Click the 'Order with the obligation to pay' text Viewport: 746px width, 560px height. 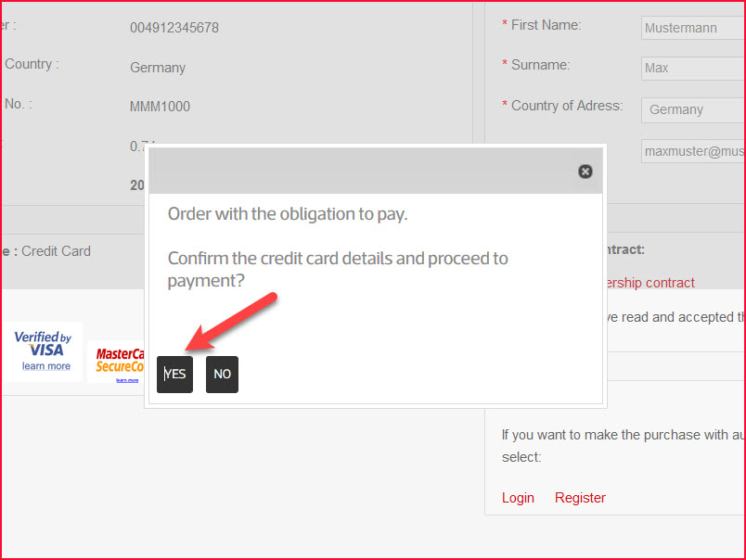coord(288,214)
